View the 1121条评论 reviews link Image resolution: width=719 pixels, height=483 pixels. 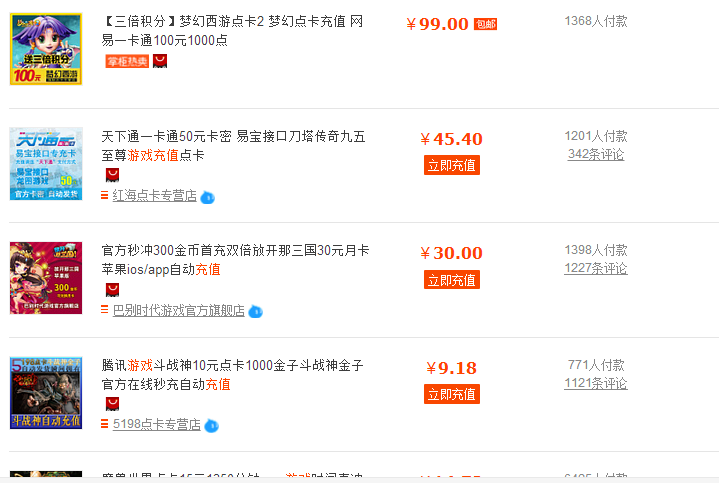[596, 383]
